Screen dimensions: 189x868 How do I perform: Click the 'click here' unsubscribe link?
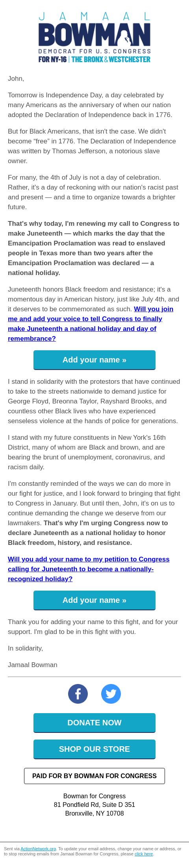[x=144, y=854]
